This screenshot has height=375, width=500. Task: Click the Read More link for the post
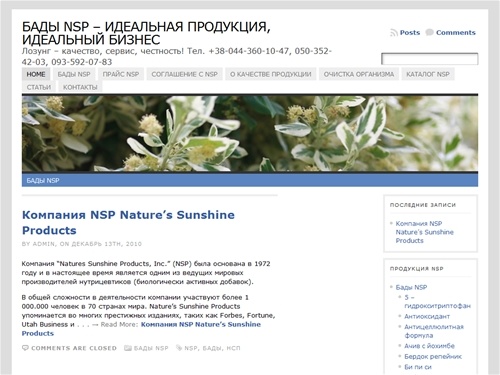tap(141, 329)
